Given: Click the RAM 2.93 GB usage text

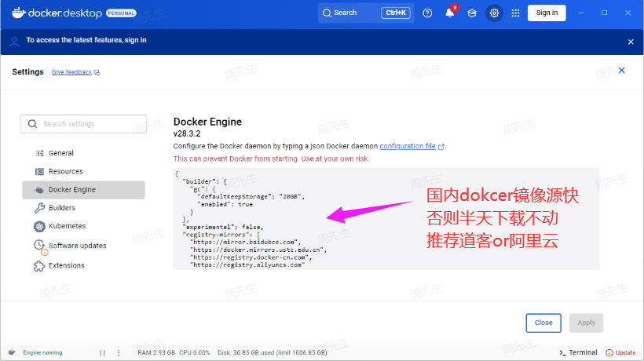Looking at the screenshot, I should [x=156, y=353].
